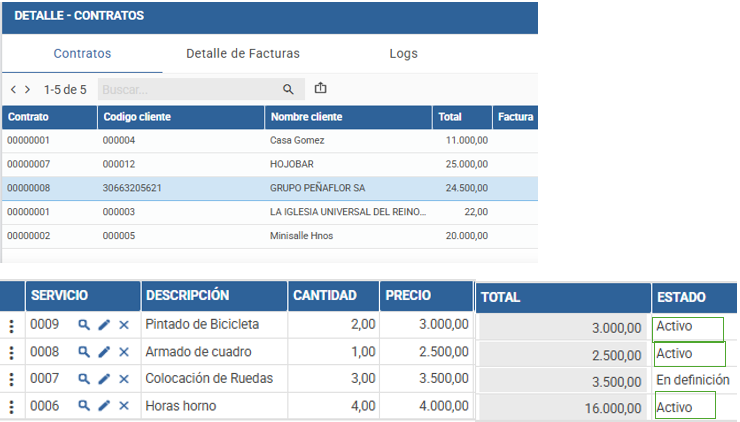
Task: Remove service 0009 with X icon
Action: (124, 325)
